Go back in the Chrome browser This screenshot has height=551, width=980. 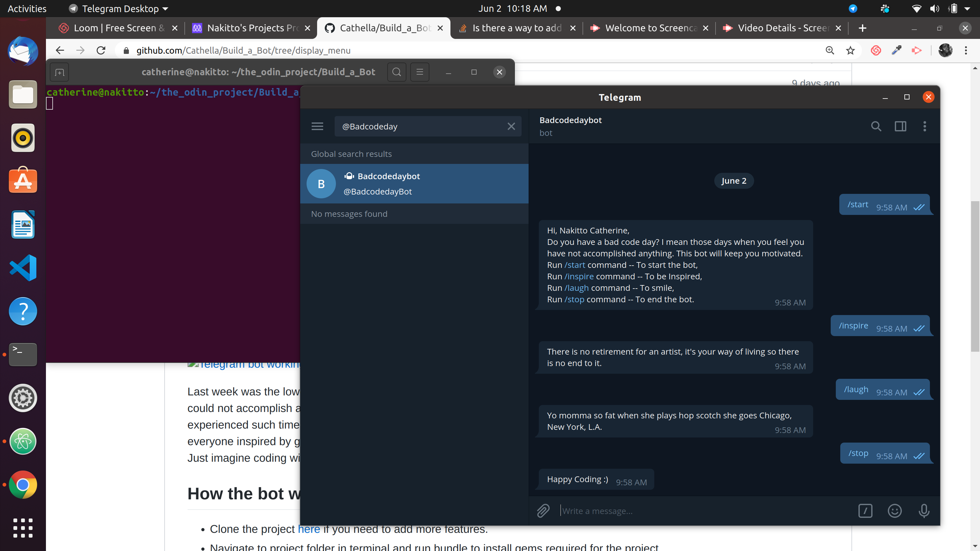click(x=60, y=50)
